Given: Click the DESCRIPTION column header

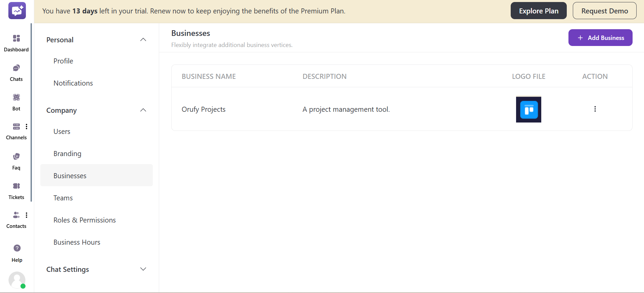Looking at the screenshot, I should pos(324,77).
